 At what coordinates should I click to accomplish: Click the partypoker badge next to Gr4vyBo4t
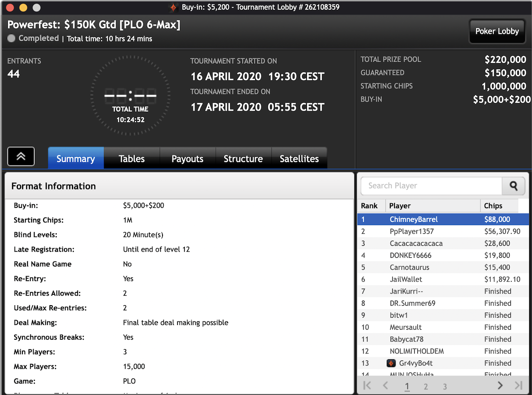391,363
